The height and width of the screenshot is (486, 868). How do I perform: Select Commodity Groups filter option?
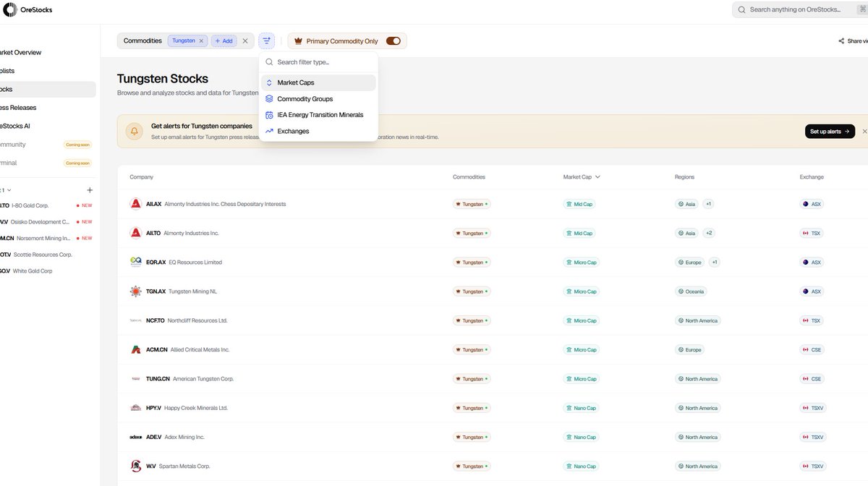pos(318,99)
